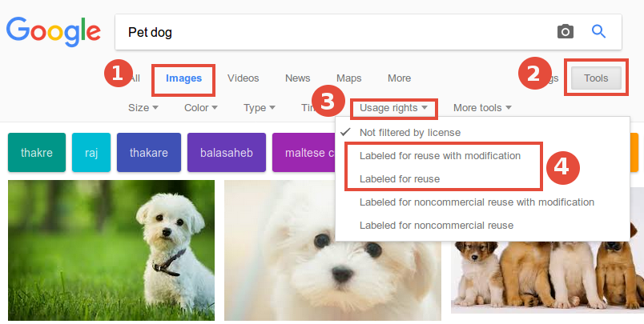The height and width of the screenshot is (324, 644).
Task: Click the magnifying glass search icon
Action: tap(598, 32)
